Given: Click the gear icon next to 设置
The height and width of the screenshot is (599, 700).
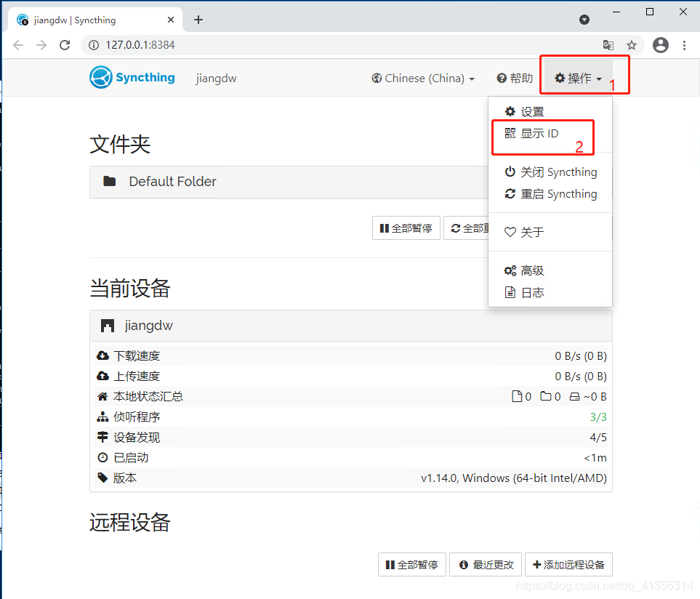Looking at the screenshot, I should pos(510,111).
